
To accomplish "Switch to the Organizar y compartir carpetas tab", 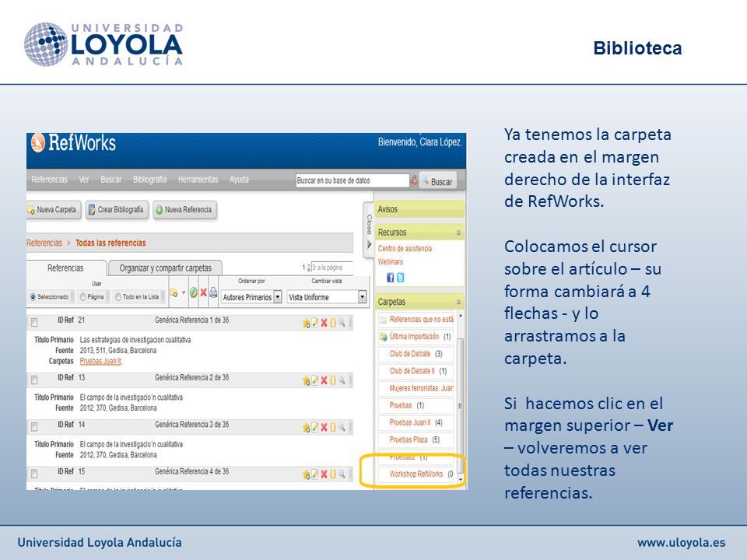I will tap(165, 268).
